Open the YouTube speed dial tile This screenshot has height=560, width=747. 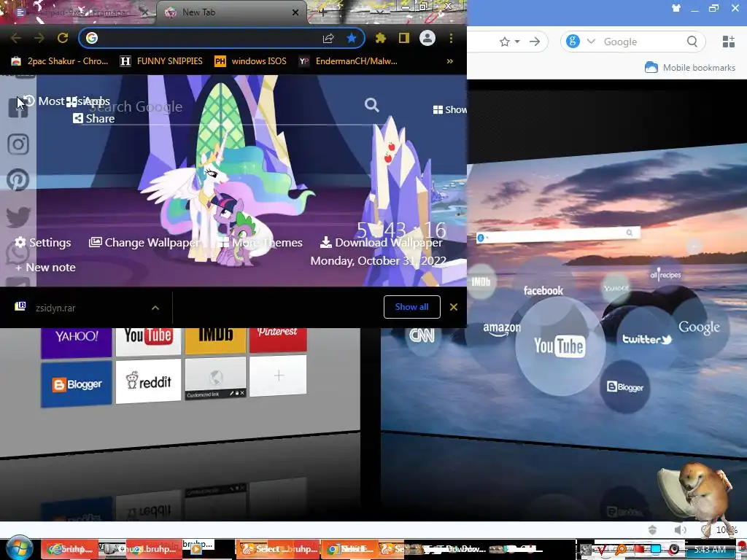coord(148,341)
